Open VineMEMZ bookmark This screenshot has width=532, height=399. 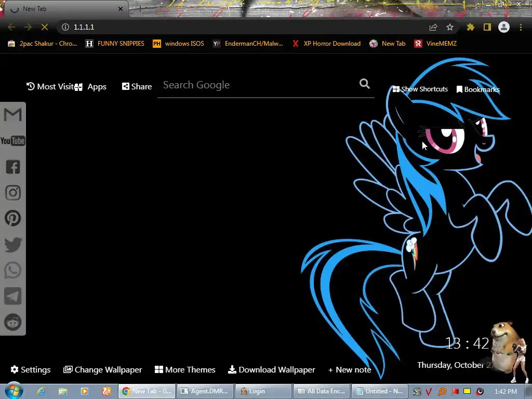click(x=435, y=44)
